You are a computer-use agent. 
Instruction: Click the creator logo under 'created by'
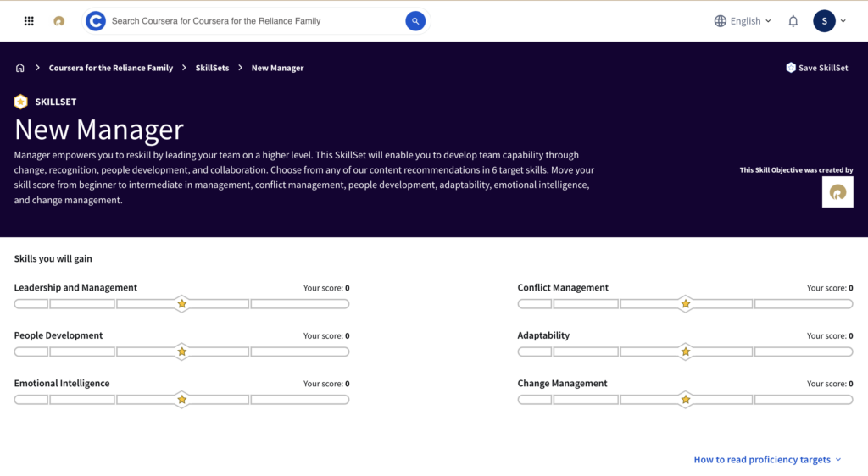[x=837, y=191]
